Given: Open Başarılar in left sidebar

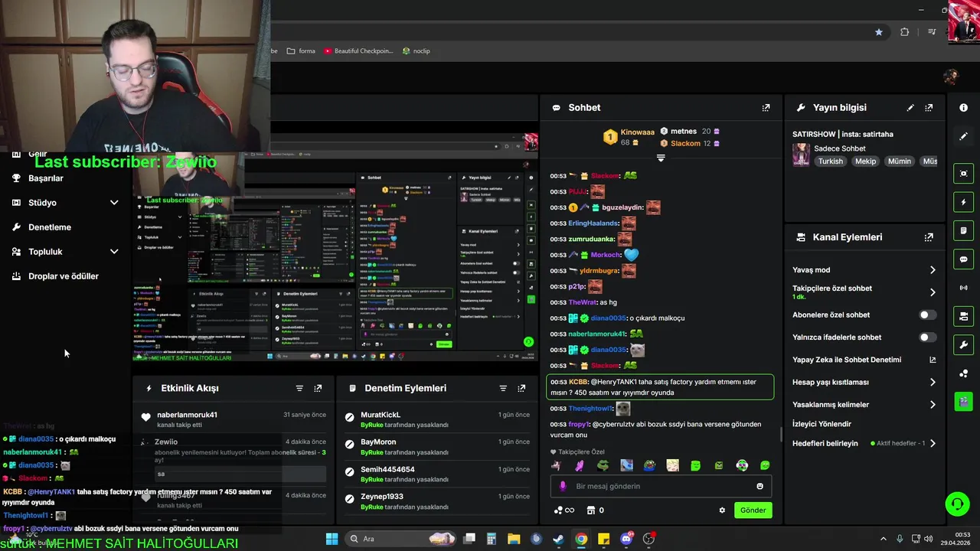Looking at the screenshot, I should pyautogui.click(x=46, y=178).
